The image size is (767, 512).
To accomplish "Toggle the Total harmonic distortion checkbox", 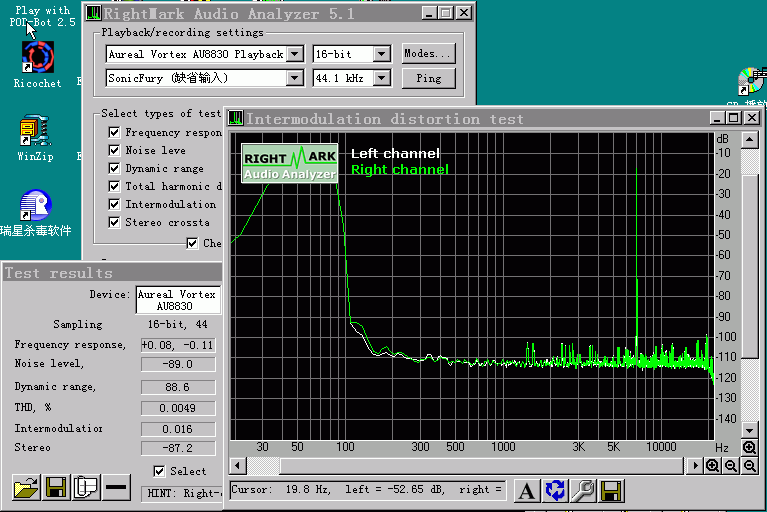I will [114, 186].
